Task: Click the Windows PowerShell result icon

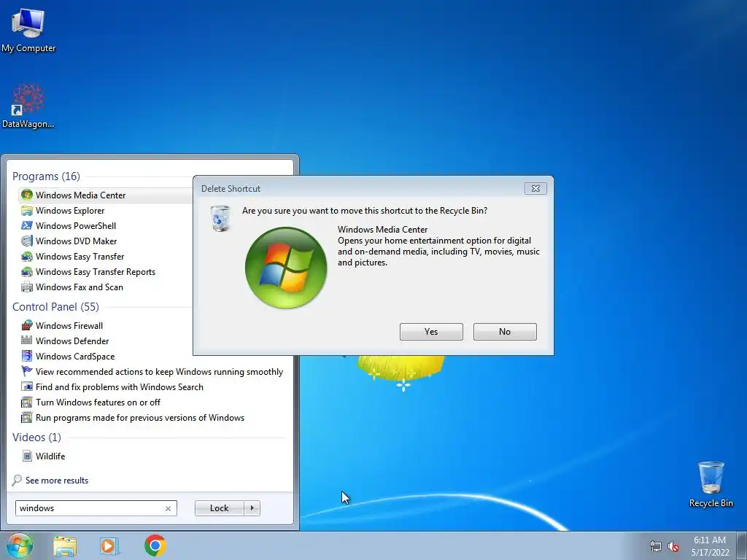Action: (27, 226)
